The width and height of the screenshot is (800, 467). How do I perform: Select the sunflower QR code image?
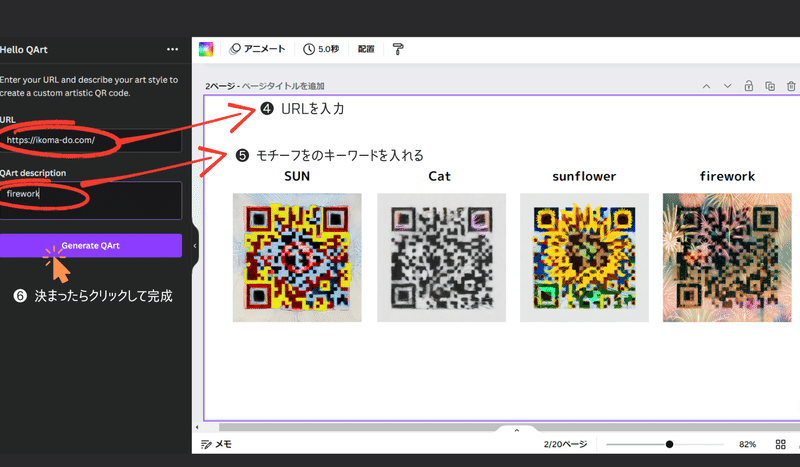tap(584, 257)
